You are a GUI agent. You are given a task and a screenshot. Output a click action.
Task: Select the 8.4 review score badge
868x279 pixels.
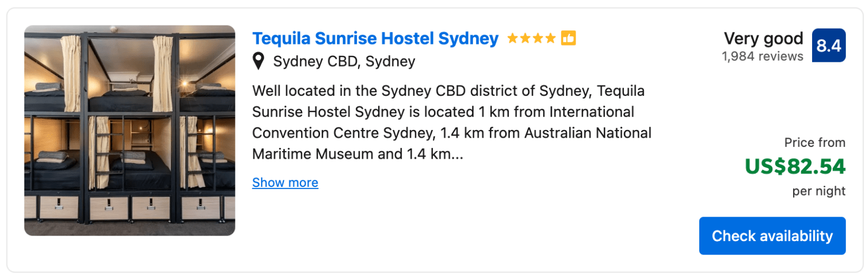(828, 46)
